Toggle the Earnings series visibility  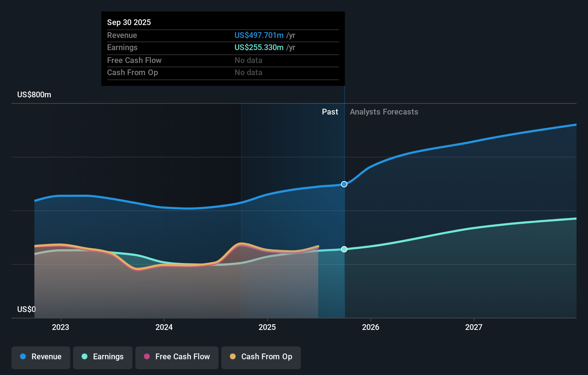coord(103,357)
